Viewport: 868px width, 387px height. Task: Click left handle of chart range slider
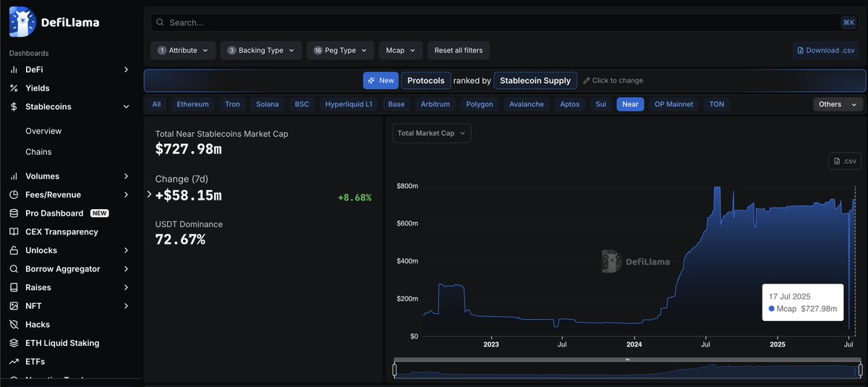click(395, 370)
